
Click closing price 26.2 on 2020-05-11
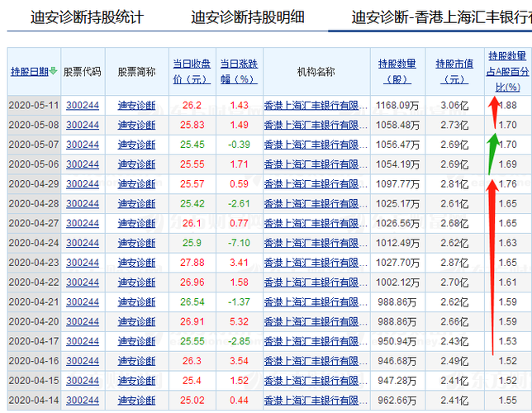coord(192,105)
